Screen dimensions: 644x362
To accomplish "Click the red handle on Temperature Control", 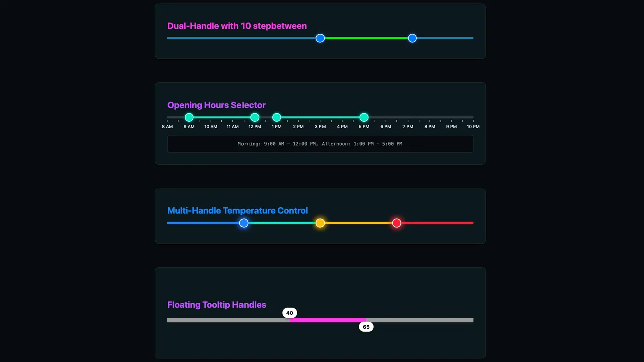I will click(x=397, y=223).
